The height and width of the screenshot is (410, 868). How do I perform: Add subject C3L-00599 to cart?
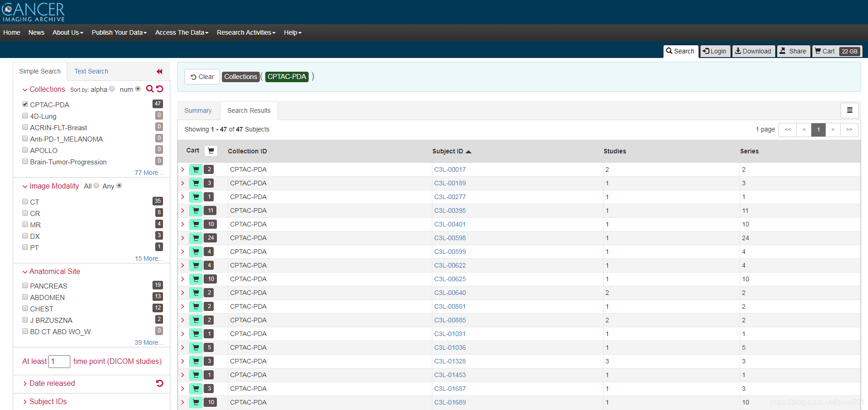196,252
